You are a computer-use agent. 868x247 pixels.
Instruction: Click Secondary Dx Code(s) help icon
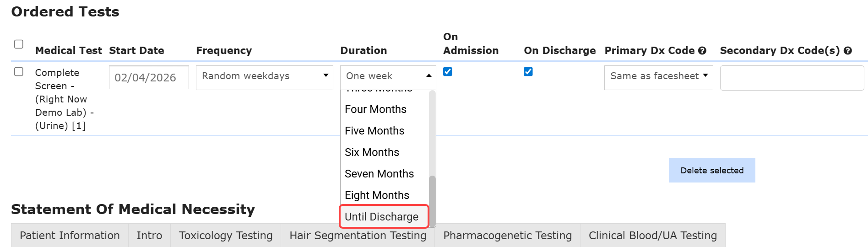847,51
